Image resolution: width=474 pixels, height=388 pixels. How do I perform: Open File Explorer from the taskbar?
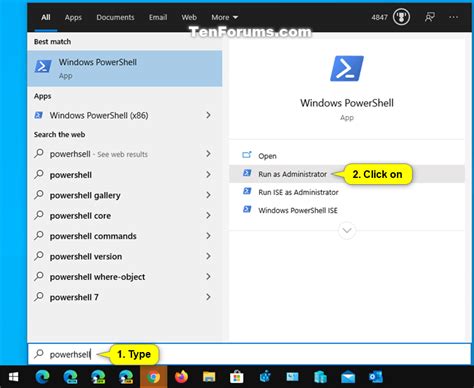click(x=209, y=377)
